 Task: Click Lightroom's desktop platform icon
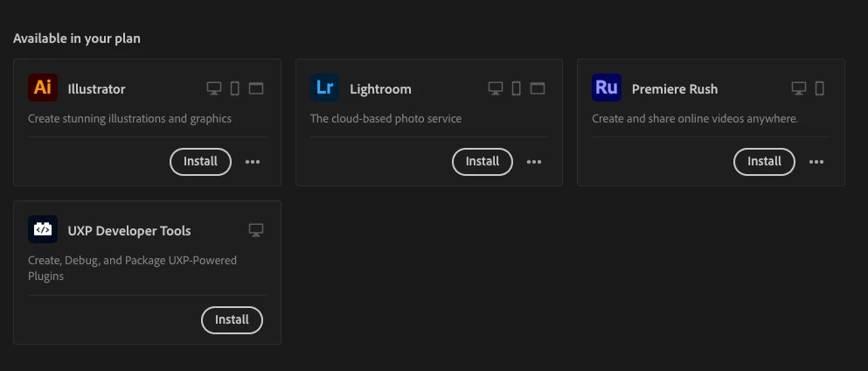[496, 88]
